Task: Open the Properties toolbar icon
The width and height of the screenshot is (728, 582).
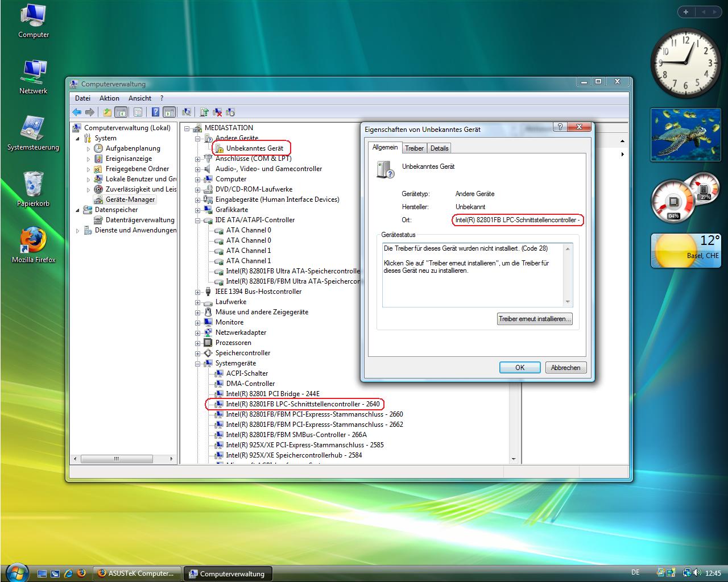Action: 138,113
